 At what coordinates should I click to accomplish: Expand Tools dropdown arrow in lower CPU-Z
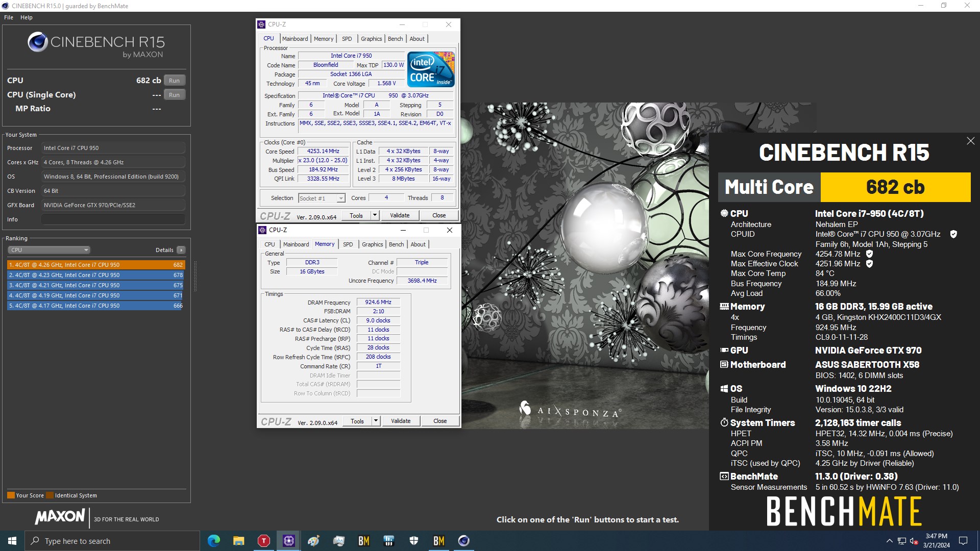(x=376, y=421)
